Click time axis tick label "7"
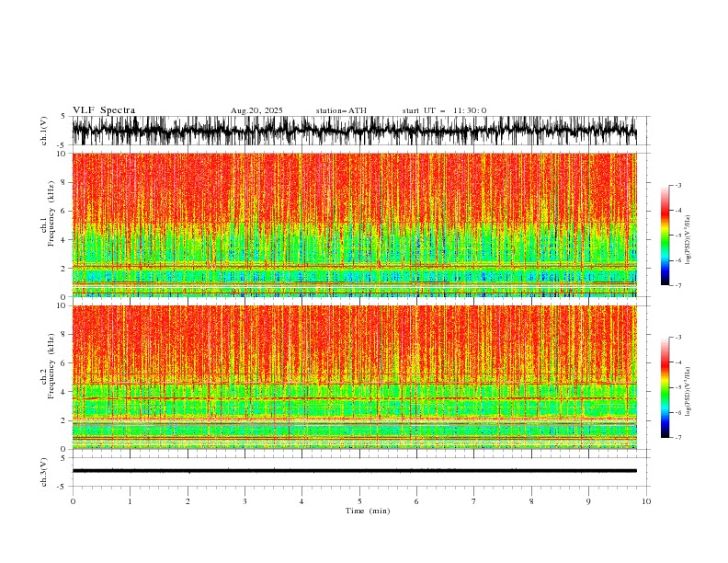This screenshot has height=563, width=728. pos(474,501)
